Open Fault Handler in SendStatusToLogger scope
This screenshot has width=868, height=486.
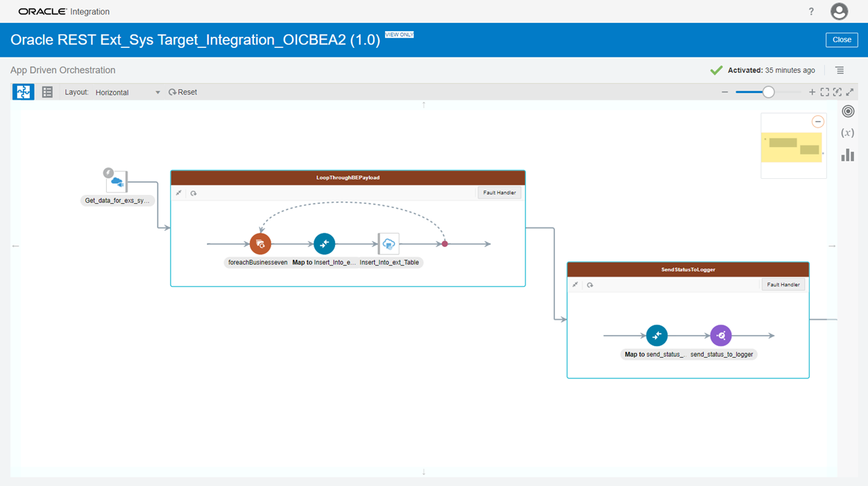[x=783, y=284]
